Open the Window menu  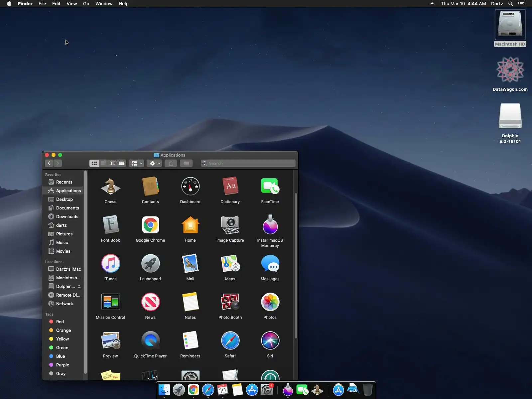tap(104, 4)
